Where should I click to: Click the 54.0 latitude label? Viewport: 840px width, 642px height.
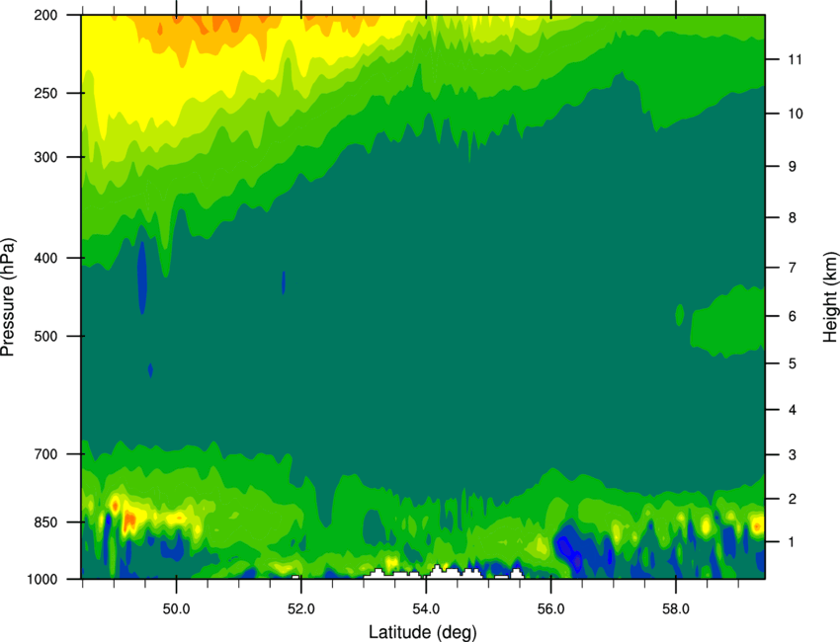coord(426,609)
